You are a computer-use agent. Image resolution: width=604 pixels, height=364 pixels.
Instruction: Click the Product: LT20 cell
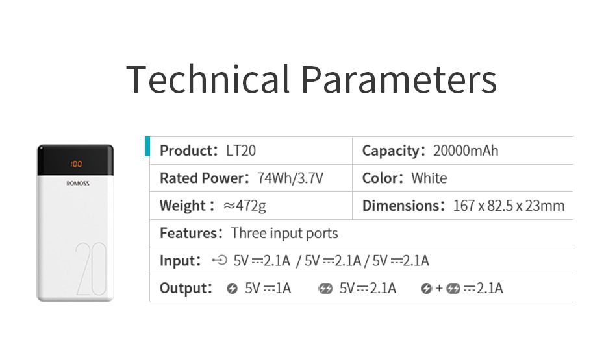click(x=251, y=151)
